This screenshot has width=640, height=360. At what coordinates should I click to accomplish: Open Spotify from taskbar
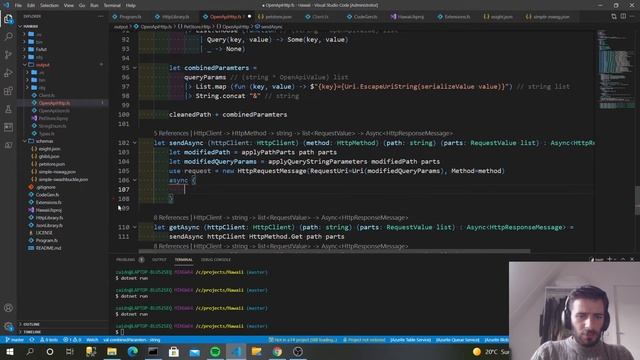pos(215,351)
